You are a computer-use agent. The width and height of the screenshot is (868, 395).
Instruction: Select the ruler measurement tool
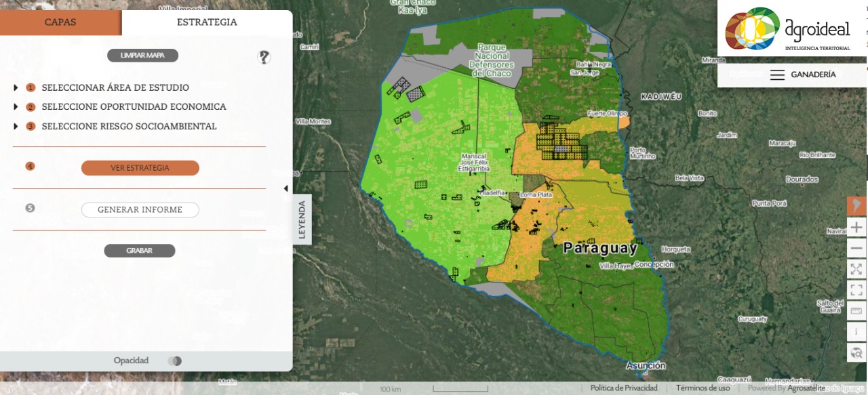coord(856,311)
